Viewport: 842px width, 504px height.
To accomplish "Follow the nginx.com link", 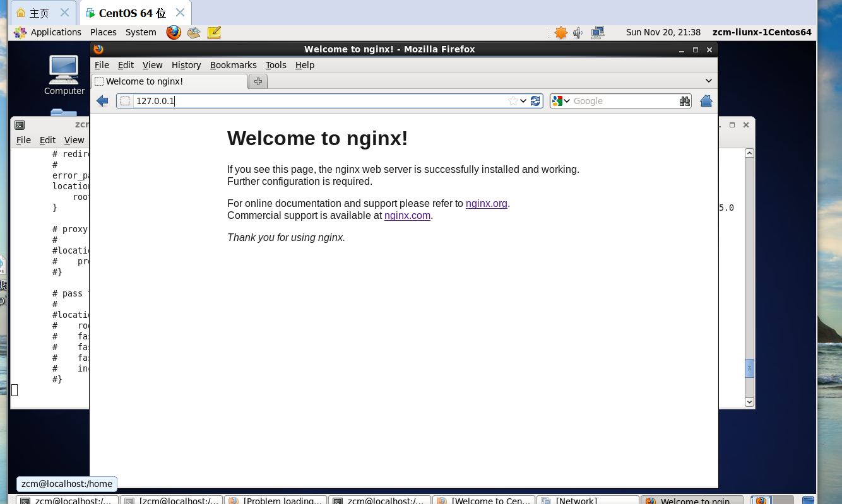I will click(x=407, y=216).
